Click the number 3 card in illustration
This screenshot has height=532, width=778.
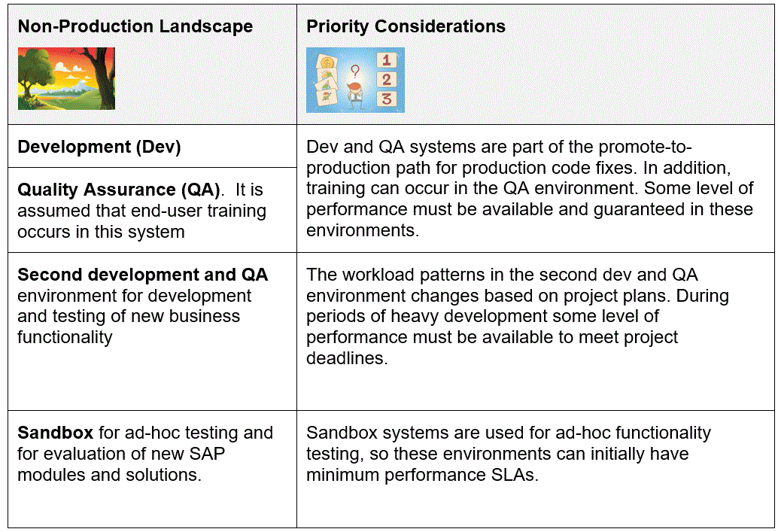click(x=386, y=99)
